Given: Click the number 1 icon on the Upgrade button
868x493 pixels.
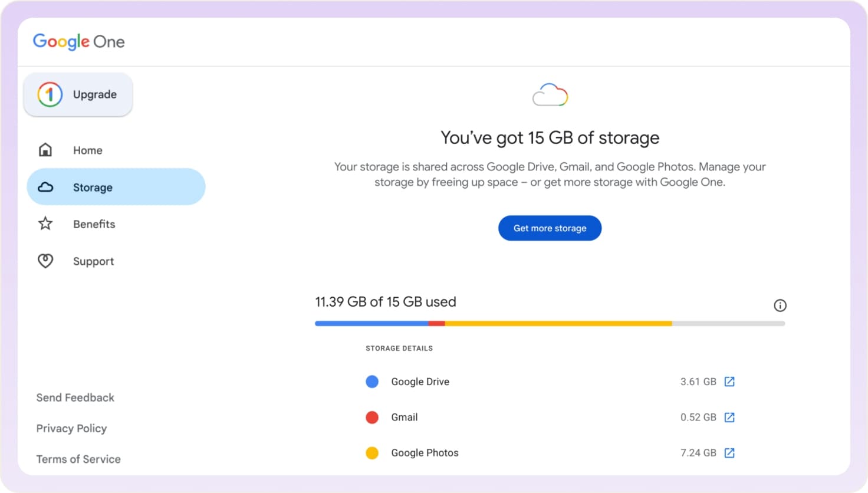Looking at the screenshot, I should pyautogui.click(x=50, y=94).
